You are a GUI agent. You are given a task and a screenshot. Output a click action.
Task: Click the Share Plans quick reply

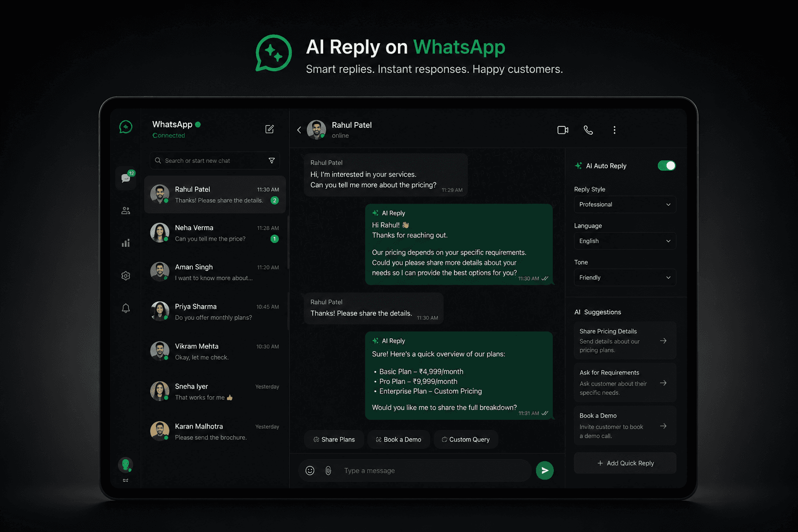click(x=334, y=440)
